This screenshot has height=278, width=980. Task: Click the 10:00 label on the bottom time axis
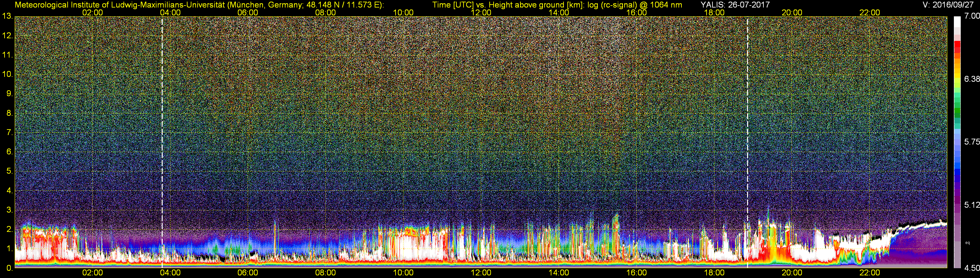click(403, 273)
